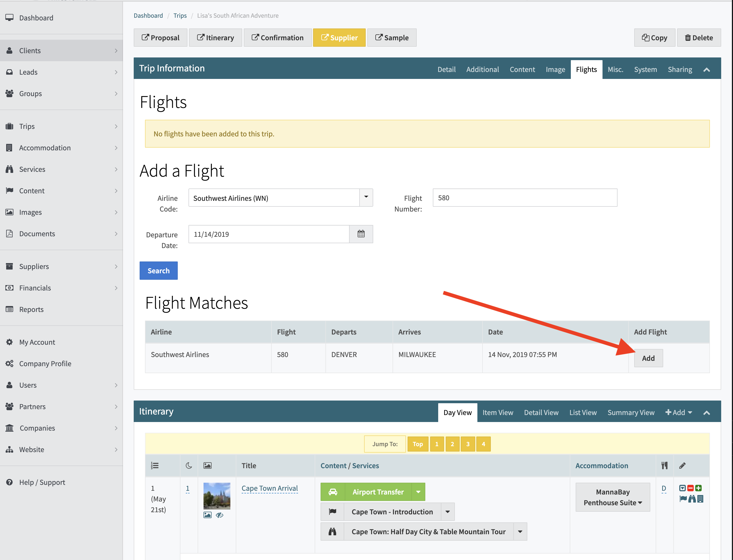
Task: Open the departure date calendar picker
Action: [361, 234]
